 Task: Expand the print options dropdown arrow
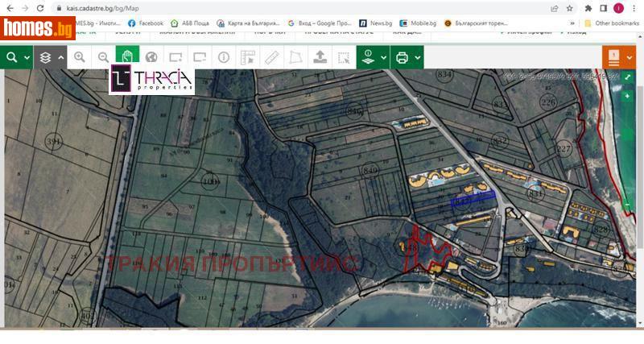(417, 57)
